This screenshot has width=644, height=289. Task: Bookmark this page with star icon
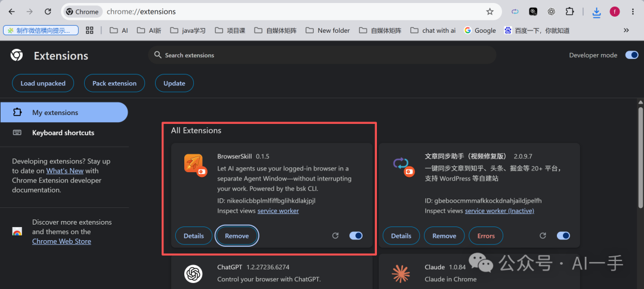tap(490, 11)
